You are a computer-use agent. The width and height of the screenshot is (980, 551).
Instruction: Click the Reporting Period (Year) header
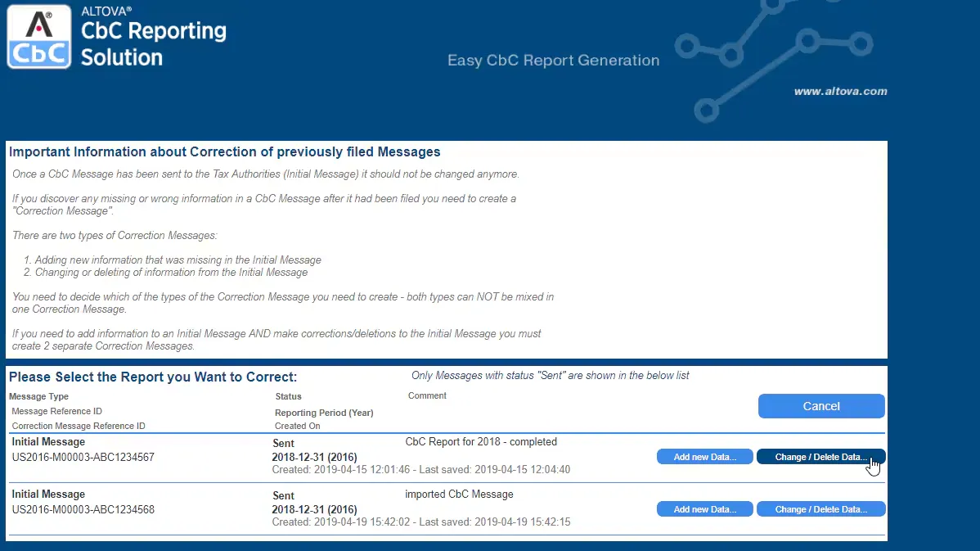[x=324, y=413]
